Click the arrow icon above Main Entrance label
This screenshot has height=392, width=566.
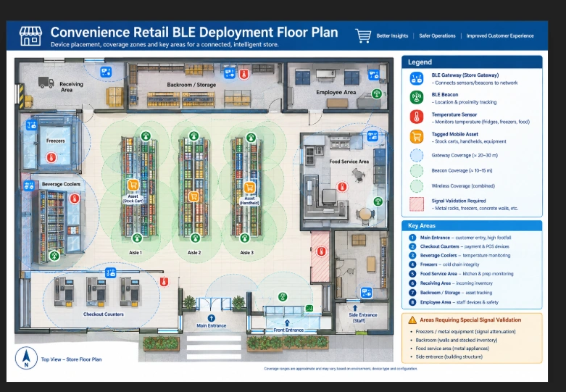coord(211,318)
